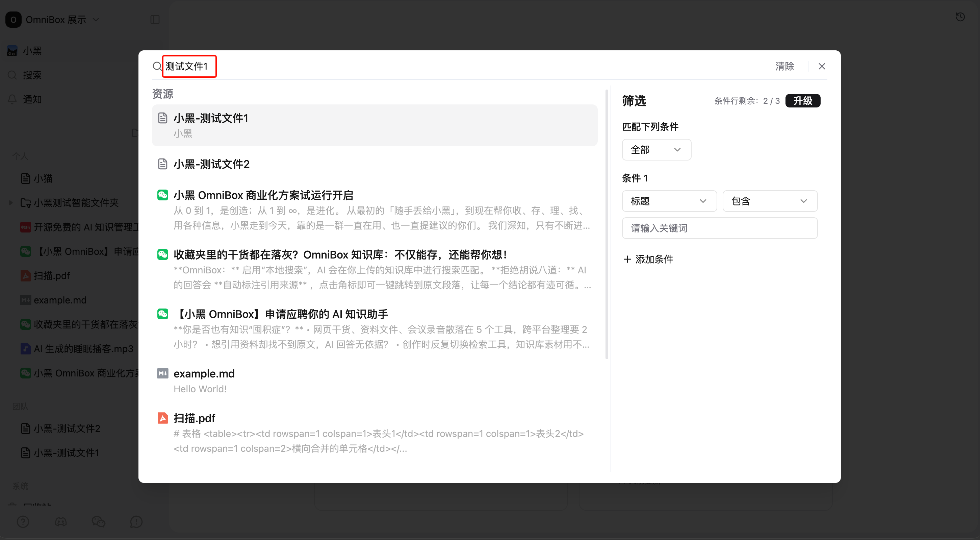Open result 收藏夹里的干货都在落灰
The height and width of the screenshot is (540, 980).
coord(375,270)
